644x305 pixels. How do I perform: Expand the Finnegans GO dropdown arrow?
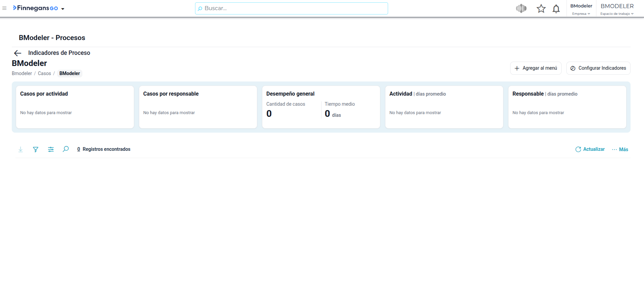point(63,9)
